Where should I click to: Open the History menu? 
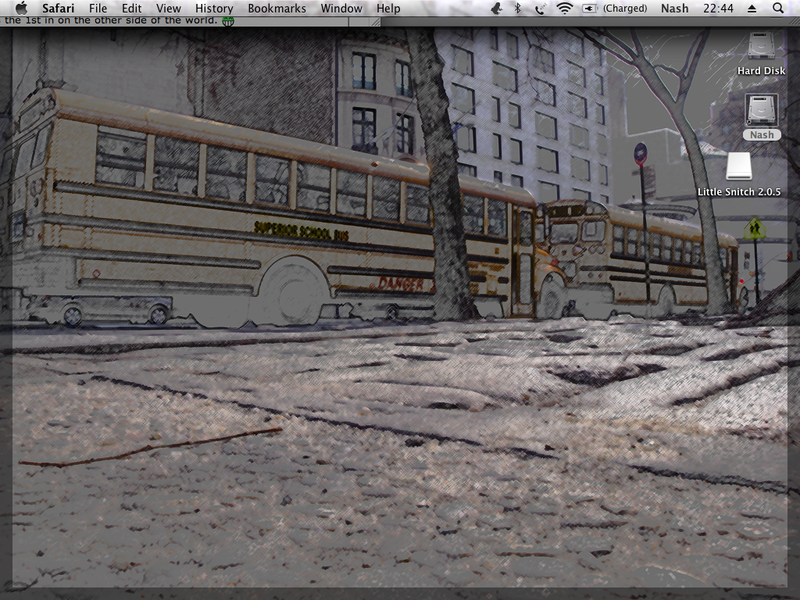[214, 8]
